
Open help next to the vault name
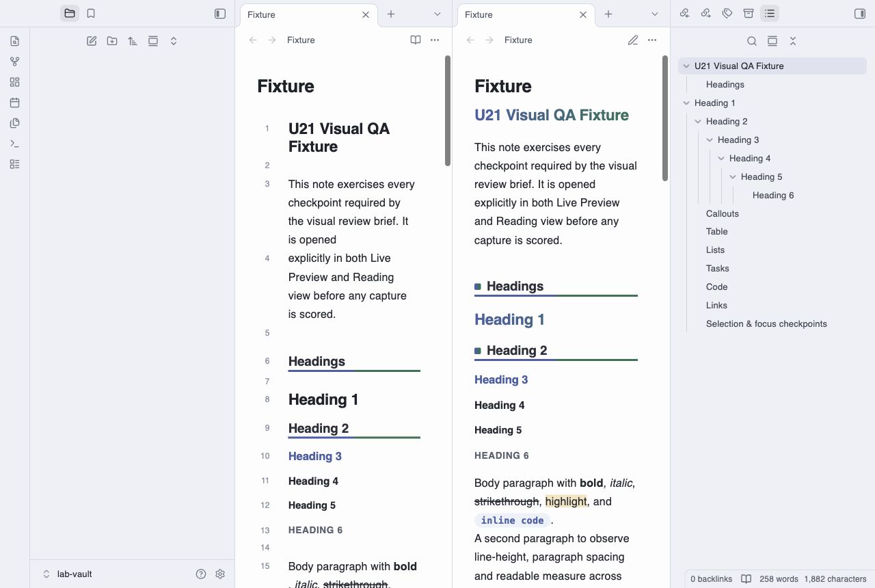201,574
